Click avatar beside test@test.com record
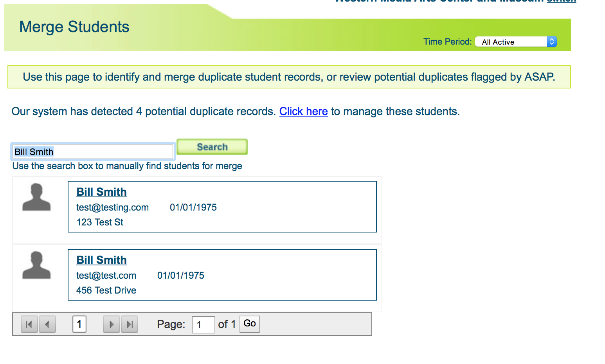605x364 pixels. [36, 265]
